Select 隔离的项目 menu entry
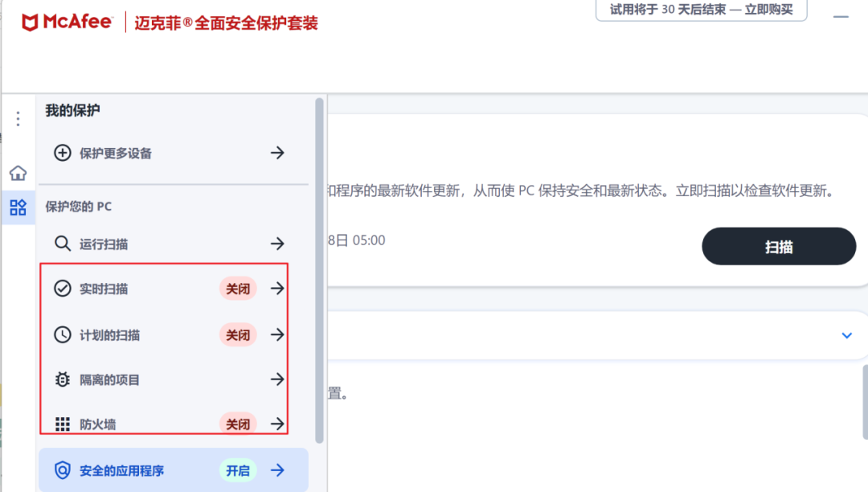 (174, 379)
